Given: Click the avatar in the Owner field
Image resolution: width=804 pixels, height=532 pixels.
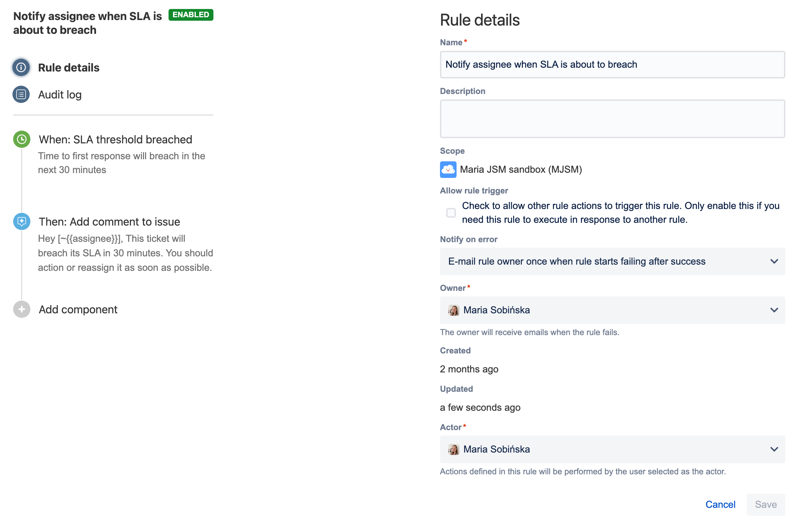Looking at the screenshot, I should [453, 310].
